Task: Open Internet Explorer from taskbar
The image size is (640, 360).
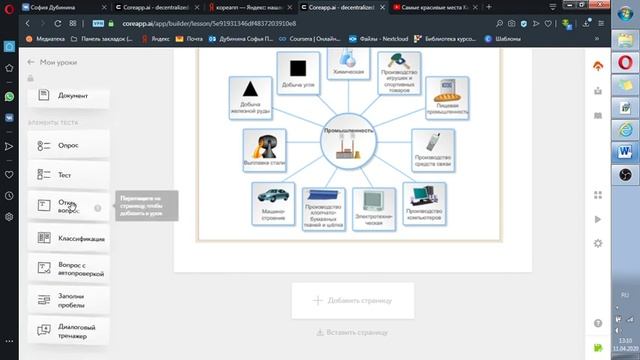Action: pos(625,130)
